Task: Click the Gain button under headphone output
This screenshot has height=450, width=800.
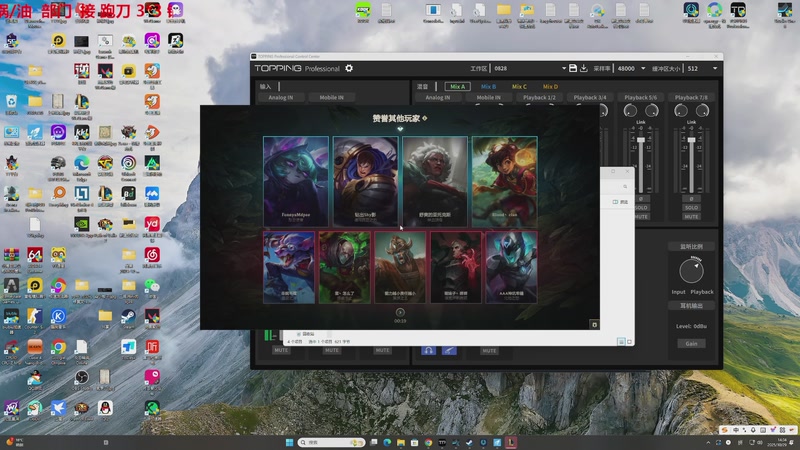Action: pyautogui.click(x=691, y=343)
